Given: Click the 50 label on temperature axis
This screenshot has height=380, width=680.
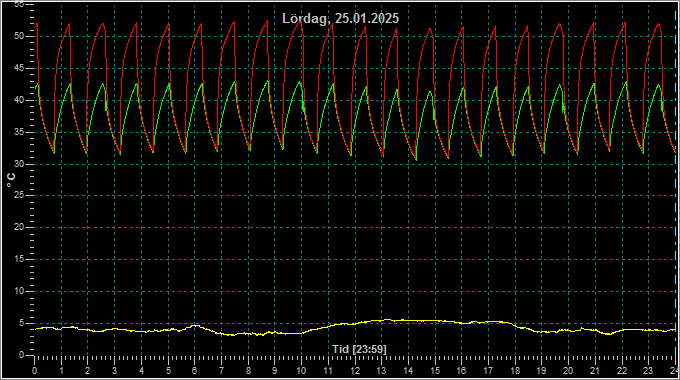Looking at the screenshot, I should point(19,36).
